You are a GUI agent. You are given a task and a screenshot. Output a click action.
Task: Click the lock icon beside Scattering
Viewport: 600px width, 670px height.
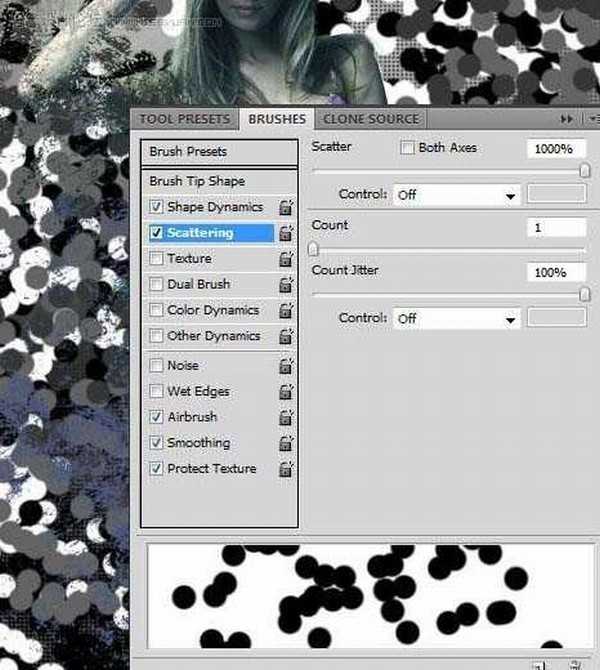point(286,234)
